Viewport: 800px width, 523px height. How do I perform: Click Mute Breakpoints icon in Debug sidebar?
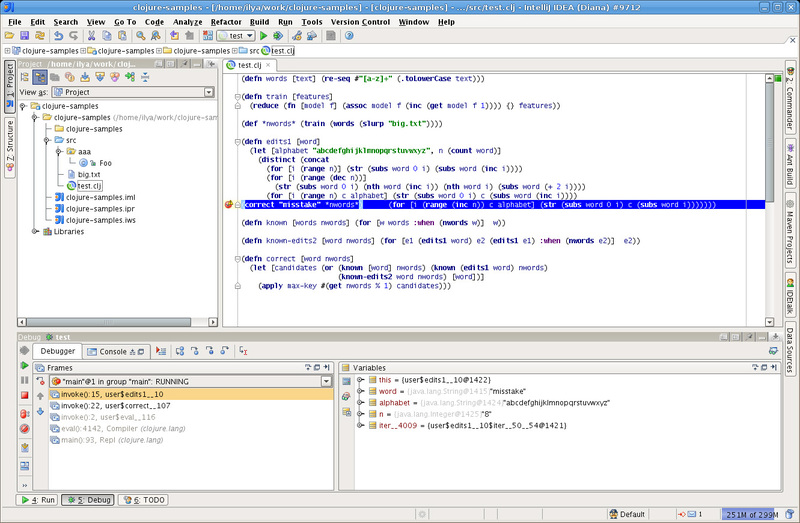24,429
